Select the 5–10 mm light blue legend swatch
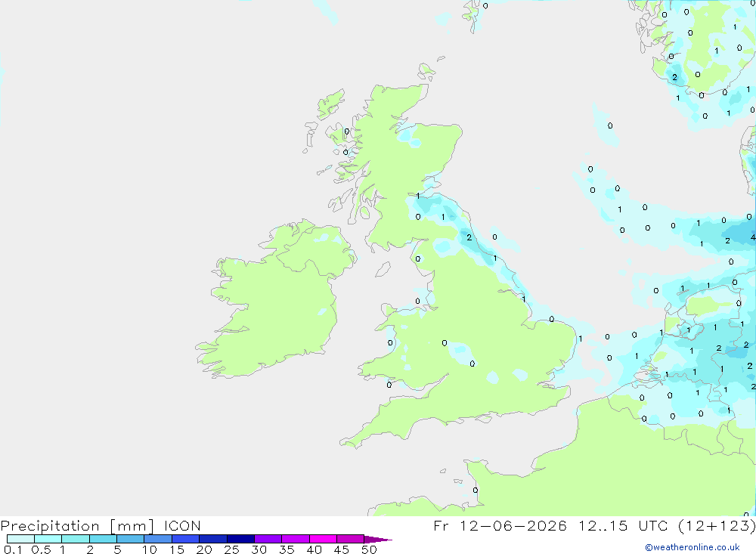The height and width of the screenshot is (554, 756). click(x=131, y=539)
